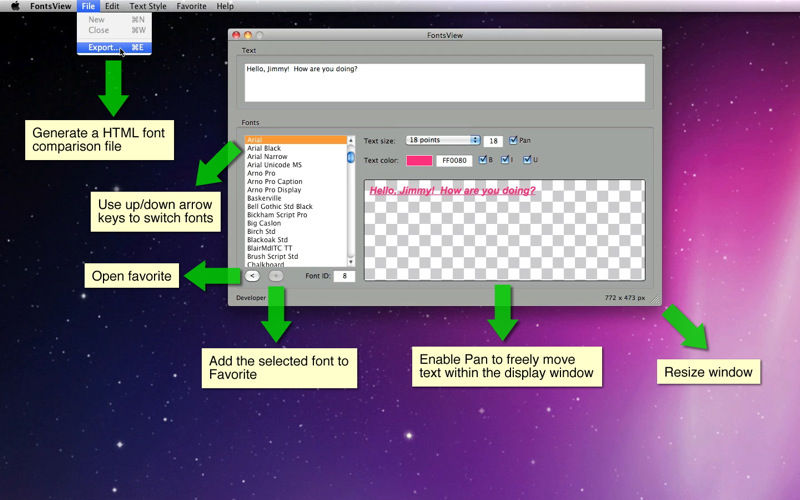Open the Help menu
Screen dimensions: 800x500
[x=225, y=6]
